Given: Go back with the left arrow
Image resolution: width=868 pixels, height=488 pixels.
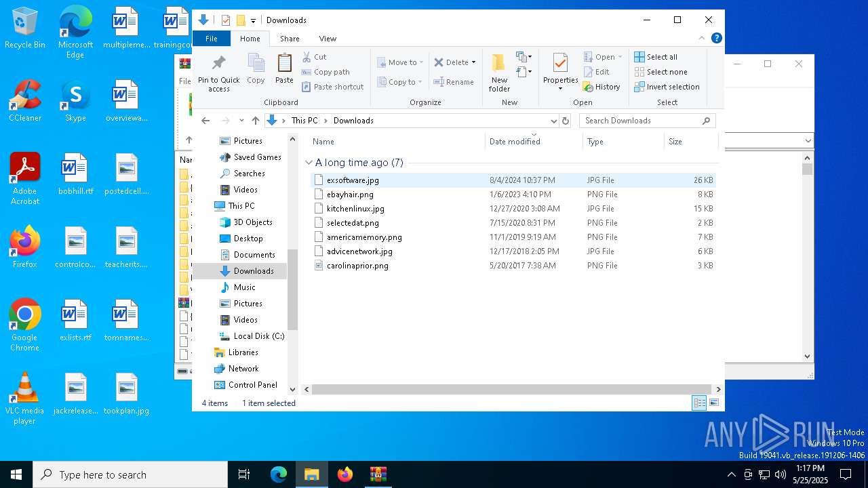Looking at the screenshot, I should pyautogui.click(x=206, y=121).
